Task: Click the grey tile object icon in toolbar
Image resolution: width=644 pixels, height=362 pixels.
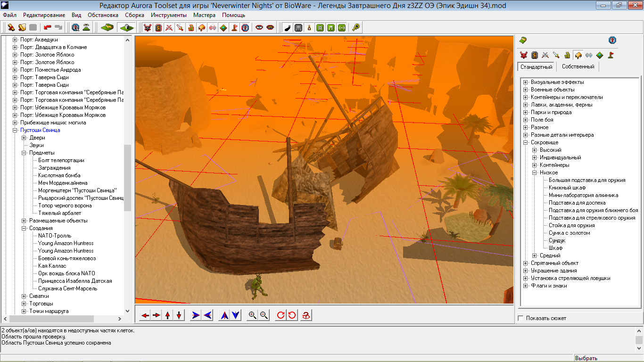Action: pyautogui.click(x=127, y=28)
